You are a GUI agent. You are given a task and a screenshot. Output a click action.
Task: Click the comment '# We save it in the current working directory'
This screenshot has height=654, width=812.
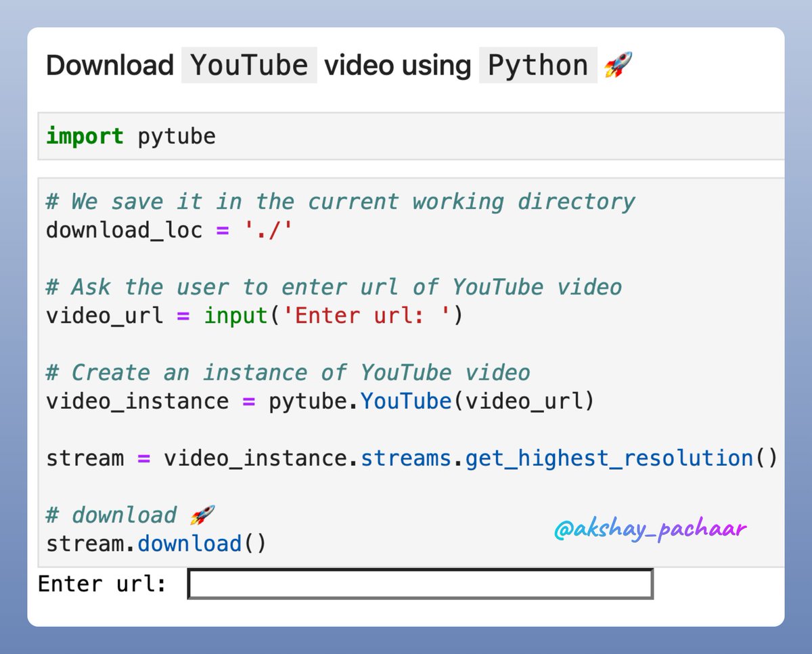[340, 202]
